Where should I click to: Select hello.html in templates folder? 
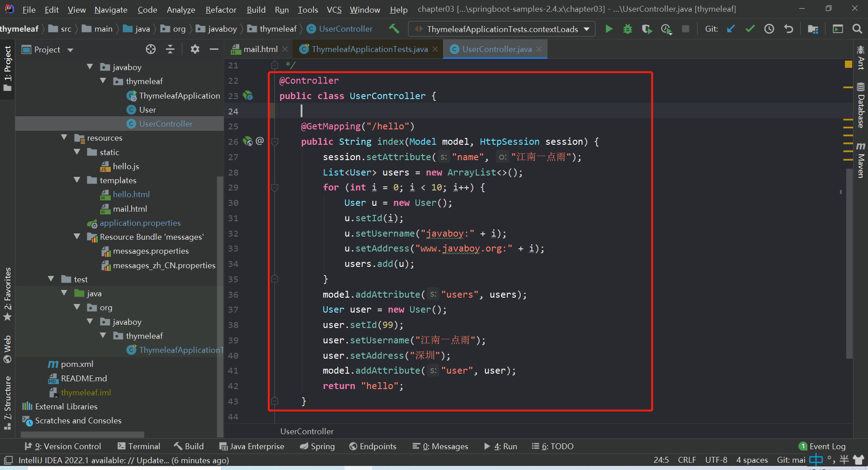(x=131, y=194)
